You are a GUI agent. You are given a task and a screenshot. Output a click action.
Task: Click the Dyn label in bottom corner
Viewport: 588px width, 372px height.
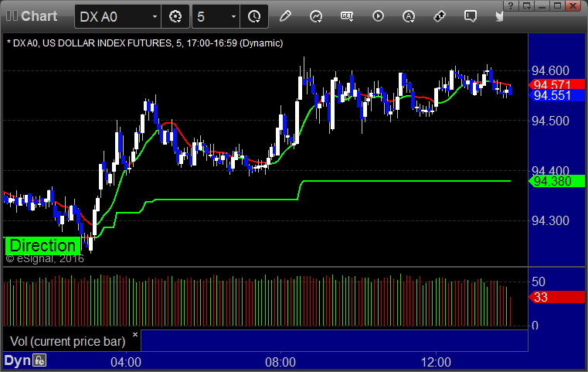pyautogui.click(x=17, y=360)
